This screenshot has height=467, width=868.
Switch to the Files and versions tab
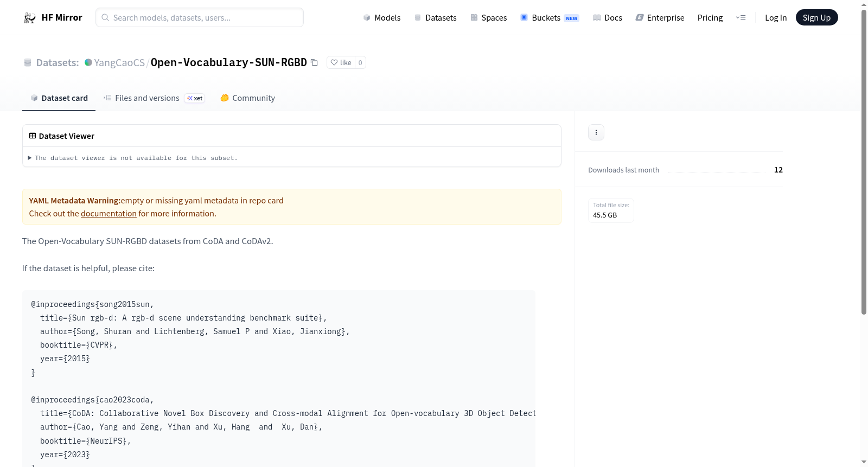click(154, 98)
